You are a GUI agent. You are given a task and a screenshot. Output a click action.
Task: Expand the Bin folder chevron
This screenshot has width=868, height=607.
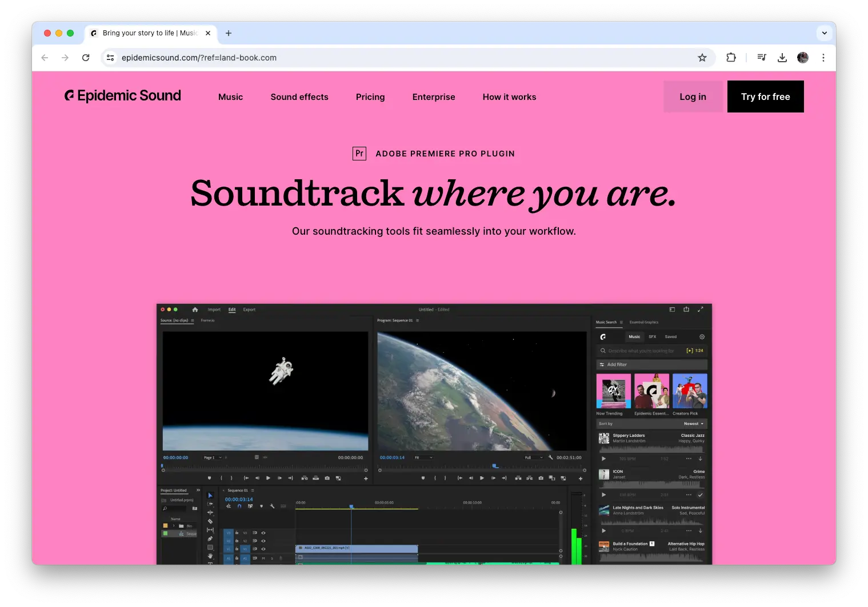pyautogui.click(x=174, y=525)
